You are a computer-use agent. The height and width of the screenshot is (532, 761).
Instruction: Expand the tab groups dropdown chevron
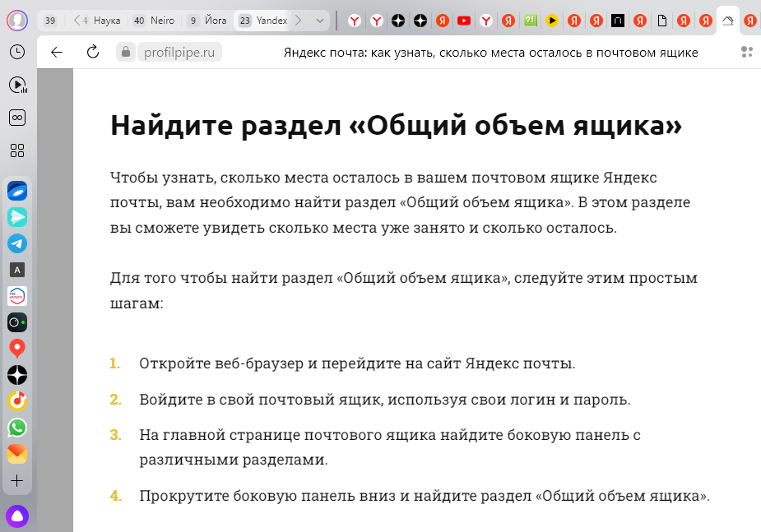[320, 21]
